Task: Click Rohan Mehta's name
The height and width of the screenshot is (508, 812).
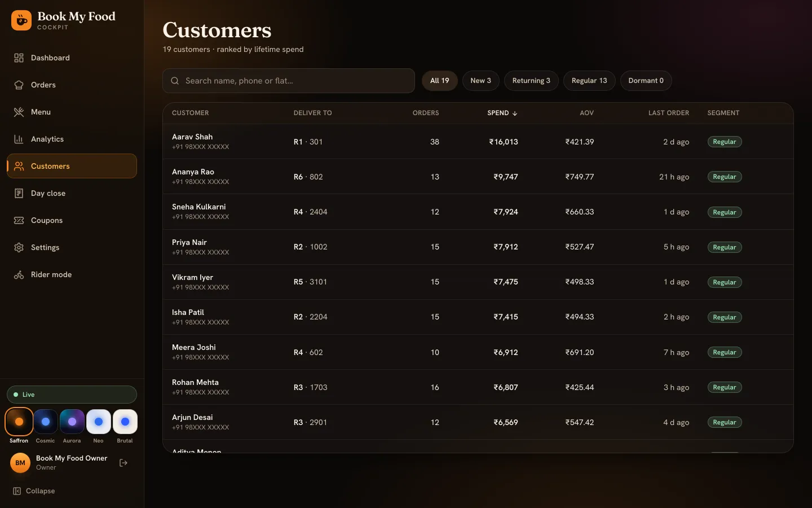Action: [x=195, y=382]
